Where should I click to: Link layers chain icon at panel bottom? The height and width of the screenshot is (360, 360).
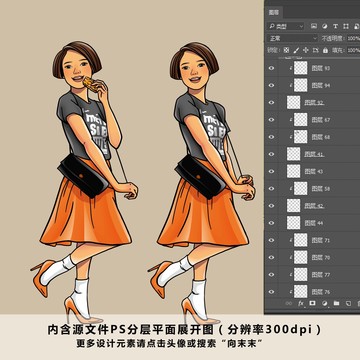289,303
